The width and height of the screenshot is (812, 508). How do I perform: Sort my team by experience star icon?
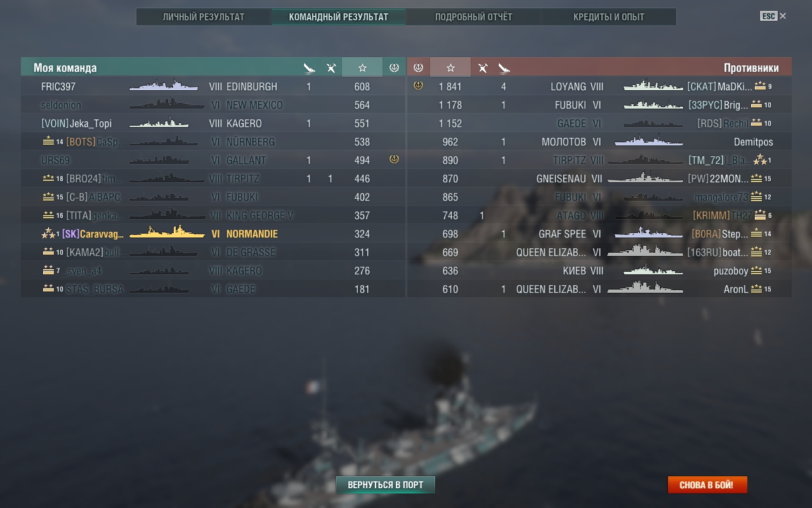(x=362, y=67)
